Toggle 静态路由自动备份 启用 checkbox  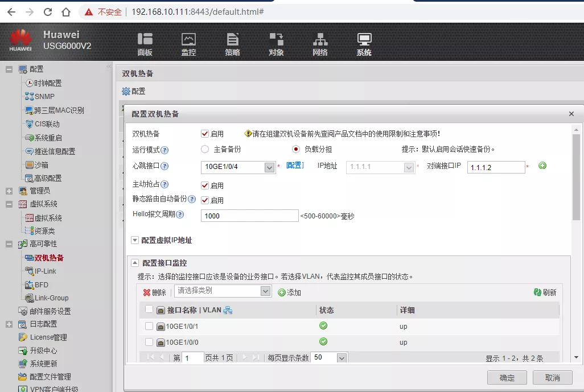pyautogui.click(x=205, y=200)
